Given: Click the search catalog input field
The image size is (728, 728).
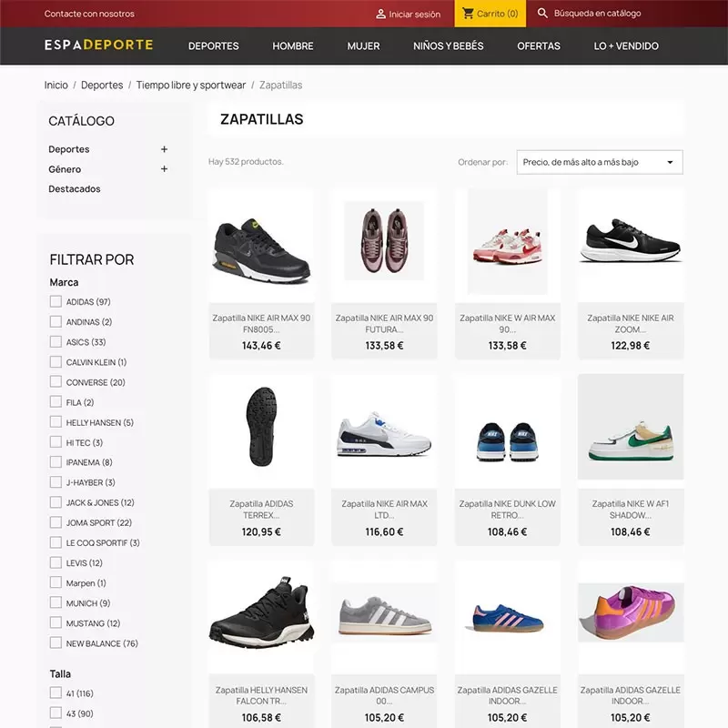Looking at the screenshot, I should tap(597, 14).
